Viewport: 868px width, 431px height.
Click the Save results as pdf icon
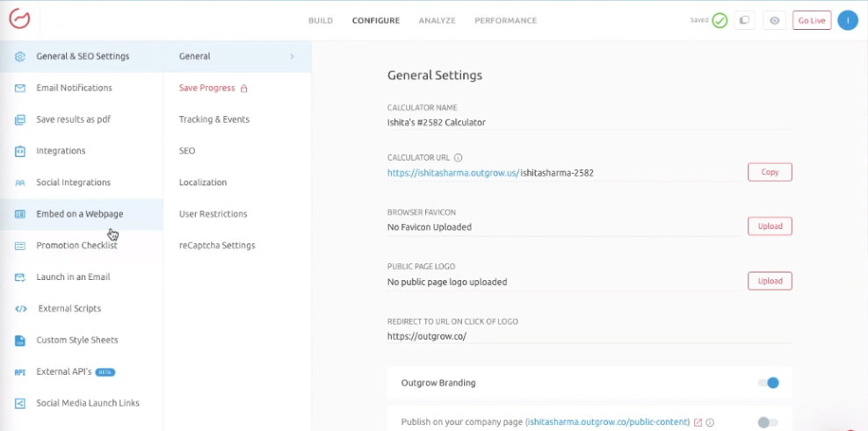(19, 119)
